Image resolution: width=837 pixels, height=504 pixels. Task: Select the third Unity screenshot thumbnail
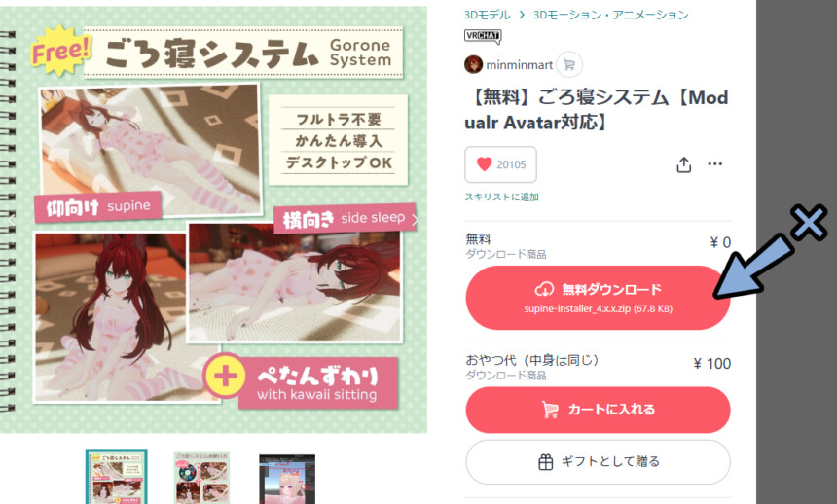pos(287,479)
